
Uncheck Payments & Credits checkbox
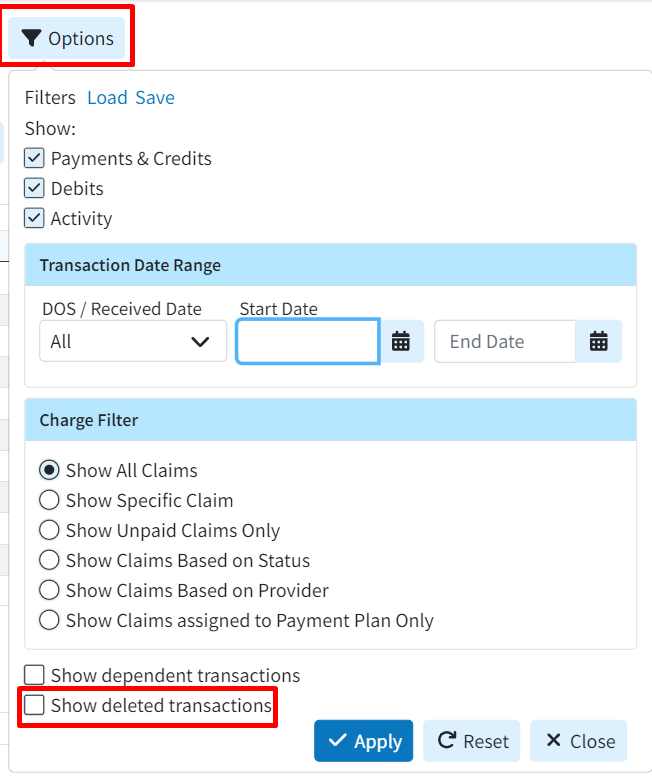click(35, 158)
